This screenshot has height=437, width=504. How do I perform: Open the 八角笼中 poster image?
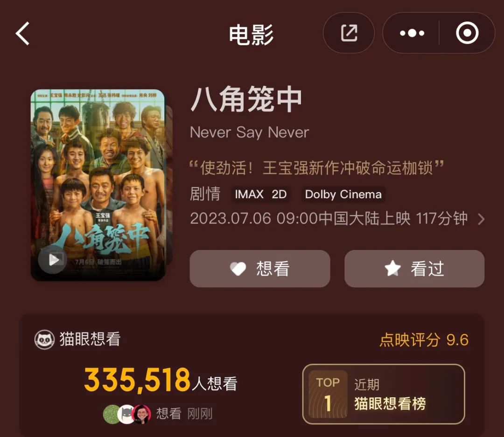click(x=98, y=185)
